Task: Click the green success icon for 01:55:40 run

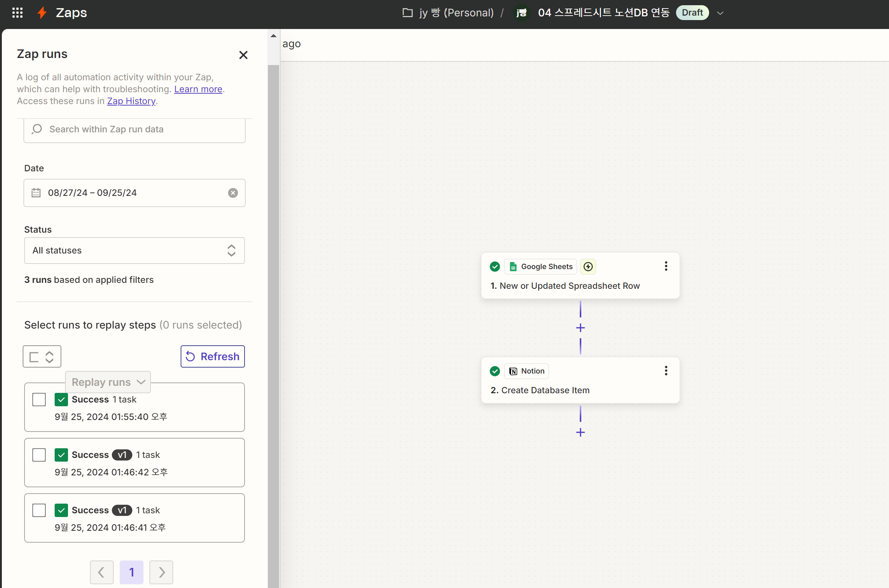Action: tap(61, 400)
